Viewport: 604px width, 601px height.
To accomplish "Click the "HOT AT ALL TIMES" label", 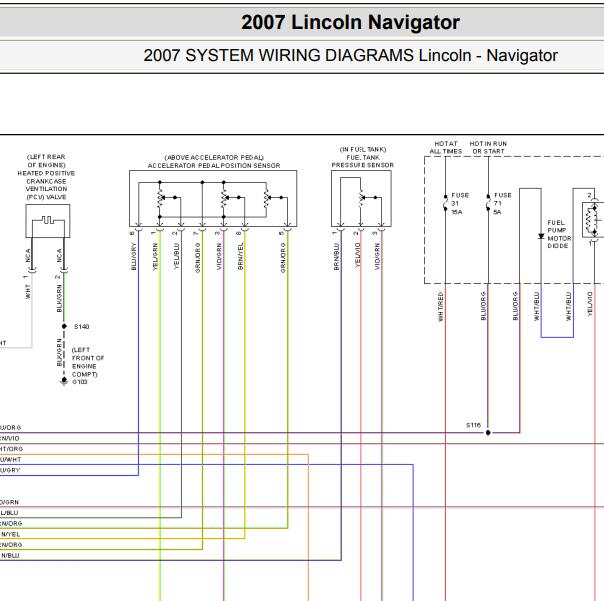I will coord(446,148).
